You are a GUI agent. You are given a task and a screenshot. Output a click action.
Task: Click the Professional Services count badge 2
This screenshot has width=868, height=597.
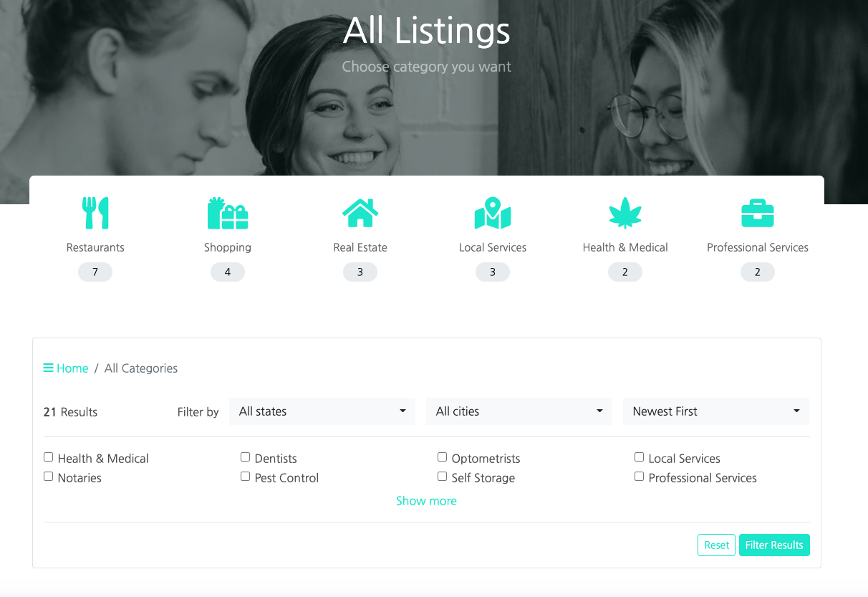758,272
